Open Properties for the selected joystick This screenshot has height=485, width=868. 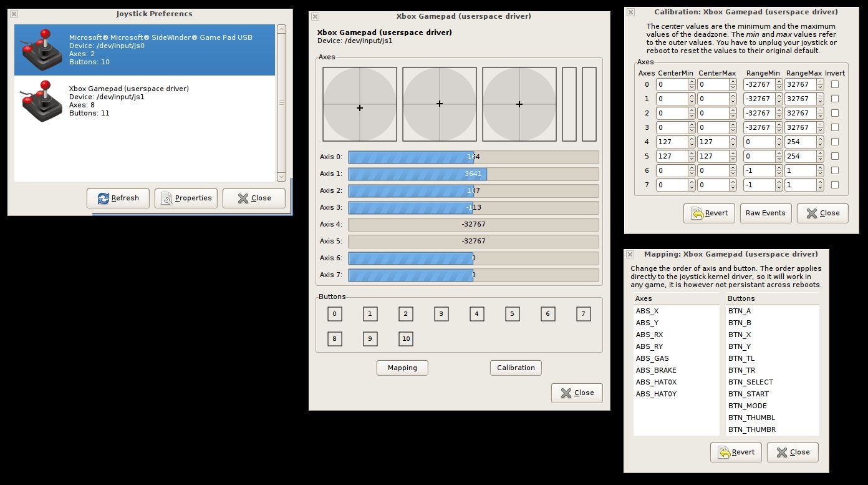coord(186,198)
